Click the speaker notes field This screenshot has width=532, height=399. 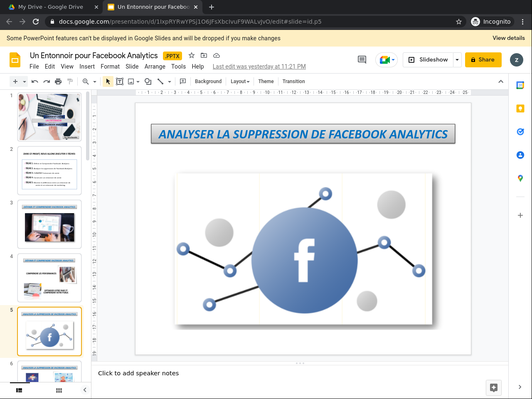(300, 373)
